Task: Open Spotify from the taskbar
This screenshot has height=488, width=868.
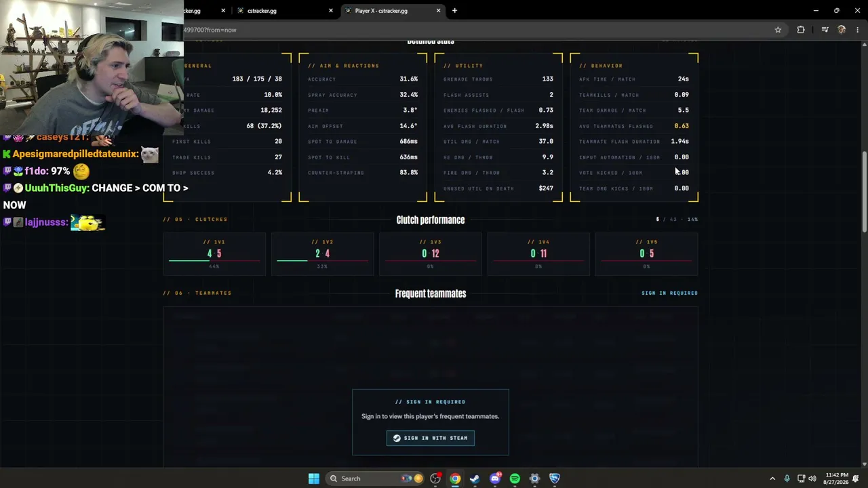Action: [x=515, y=479]
